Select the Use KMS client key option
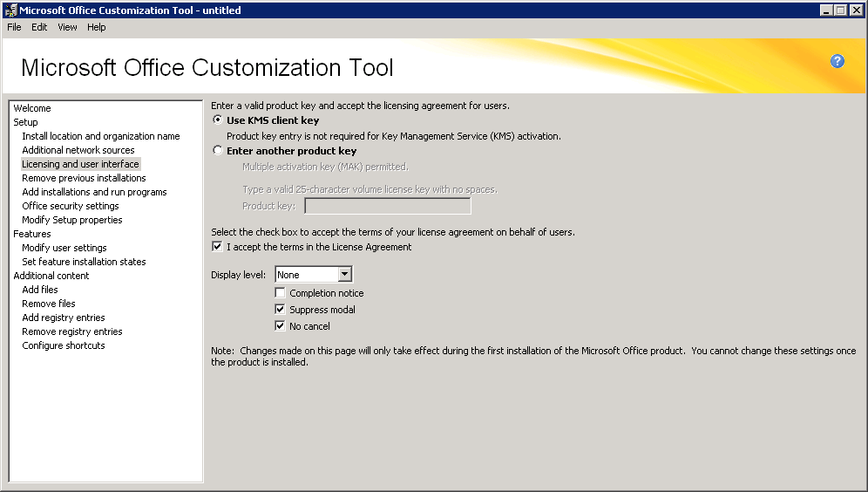The height and width of the screenshot is (492, 868). (218, 120)
